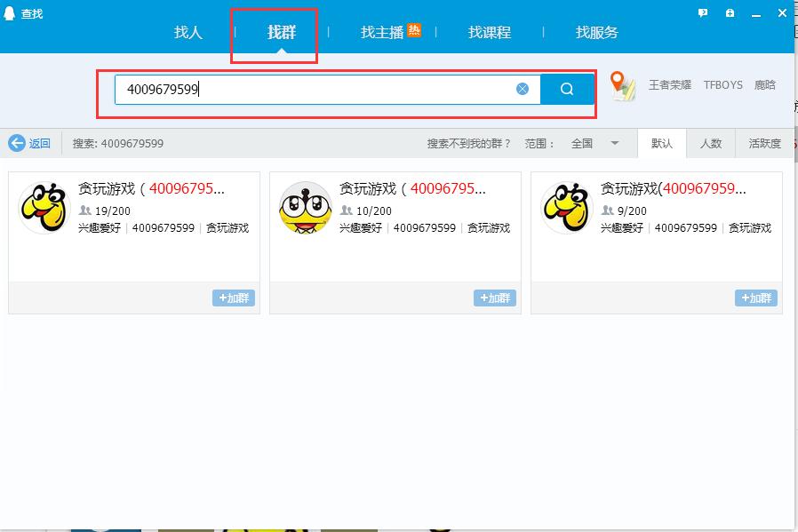798x532 pixels.
Task: Click the 9/200 member count text
Action: [x=632, y=210]
